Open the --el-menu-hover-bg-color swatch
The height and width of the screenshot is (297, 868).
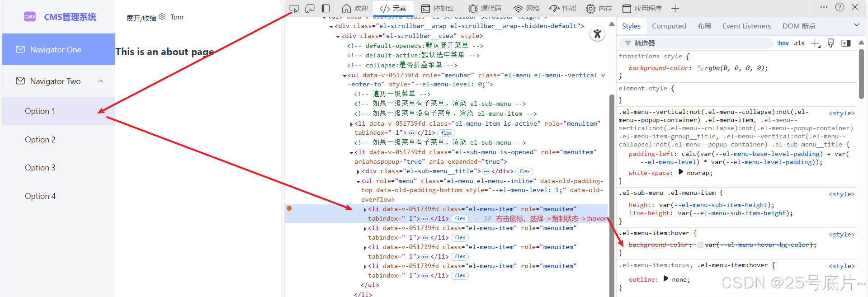pyautogui.click(x=700, y=245)
